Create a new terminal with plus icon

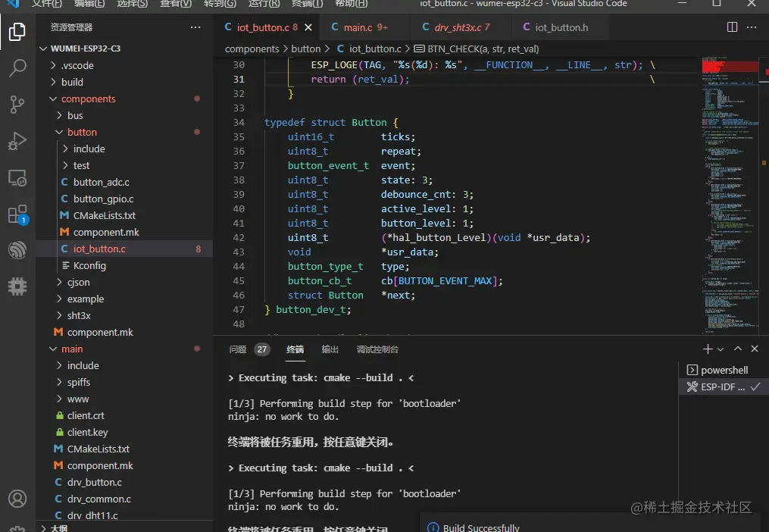(707, 349)
